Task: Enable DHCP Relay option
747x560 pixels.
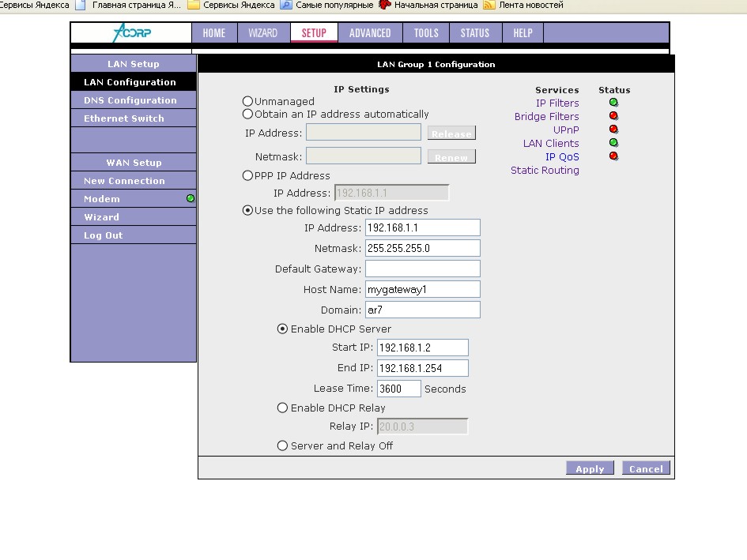Action: pyautogui.click(x=282, y=408)
